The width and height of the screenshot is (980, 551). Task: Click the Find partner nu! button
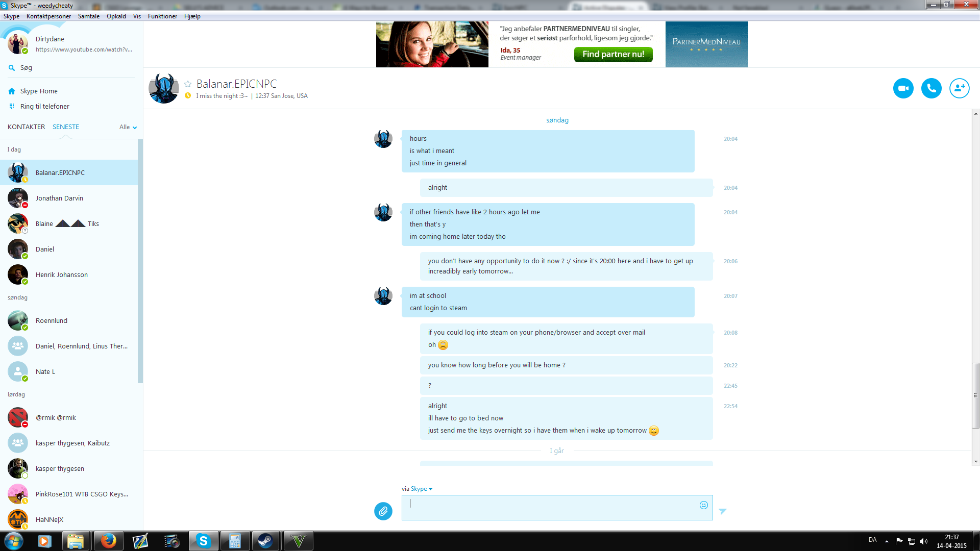[613, 54]
